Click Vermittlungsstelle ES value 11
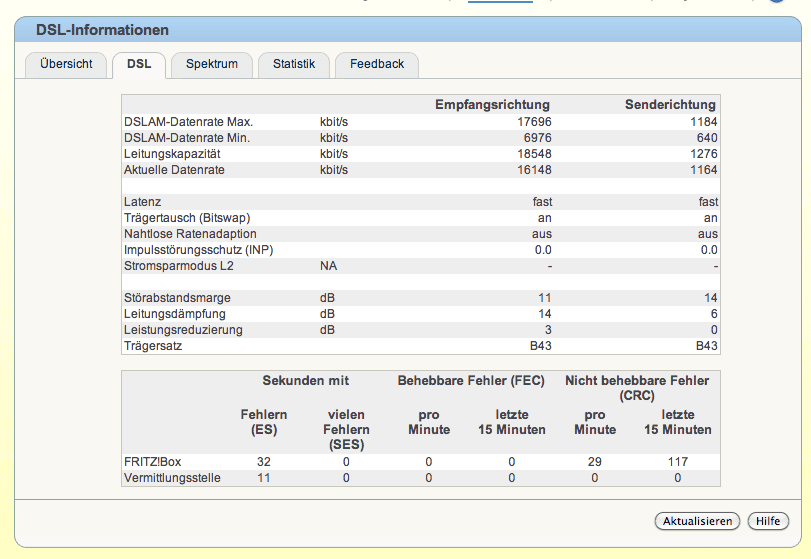This screenshot has height=559, width=811. (x=264, y=478)
